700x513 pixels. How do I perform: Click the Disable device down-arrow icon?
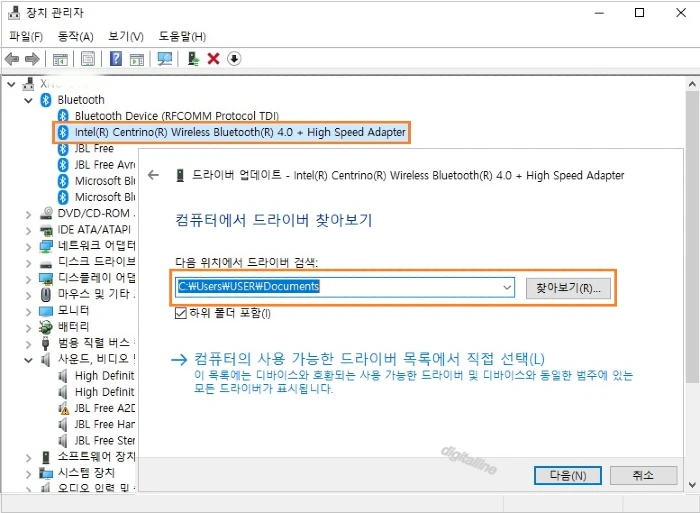234,59
